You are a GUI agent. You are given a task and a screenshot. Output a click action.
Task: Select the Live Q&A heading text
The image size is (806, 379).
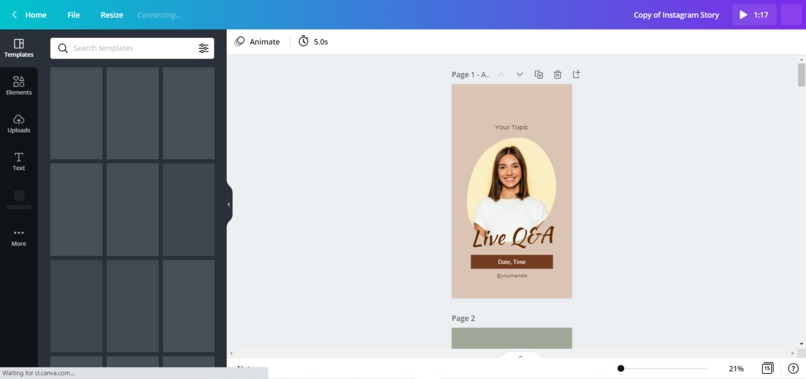512,237
